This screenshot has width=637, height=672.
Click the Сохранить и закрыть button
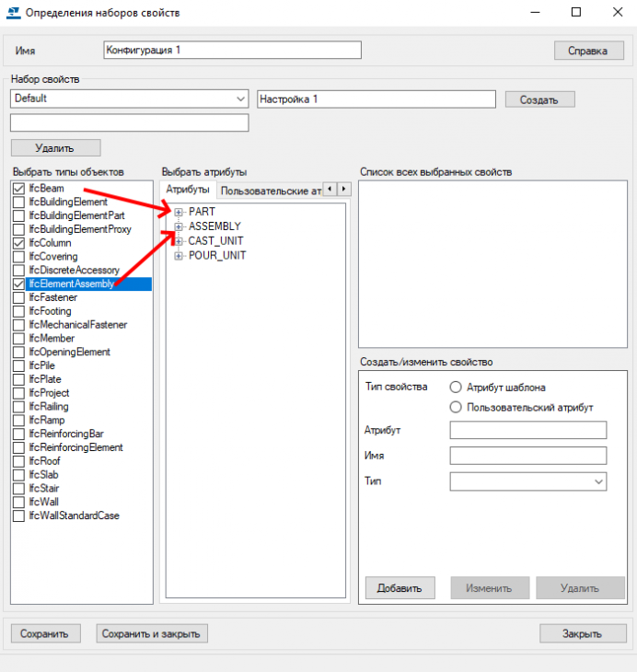pos(152,633)
